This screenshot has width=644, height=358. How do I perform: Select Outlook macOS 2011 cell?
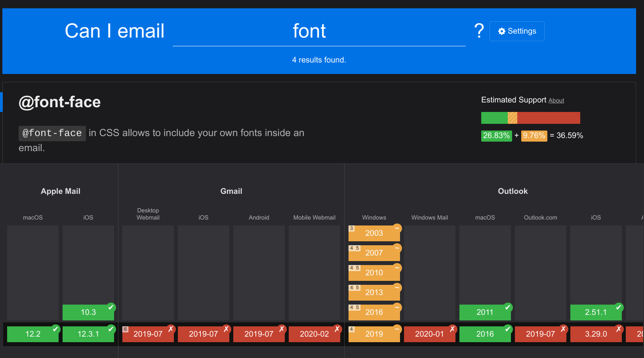coord(485,312)
